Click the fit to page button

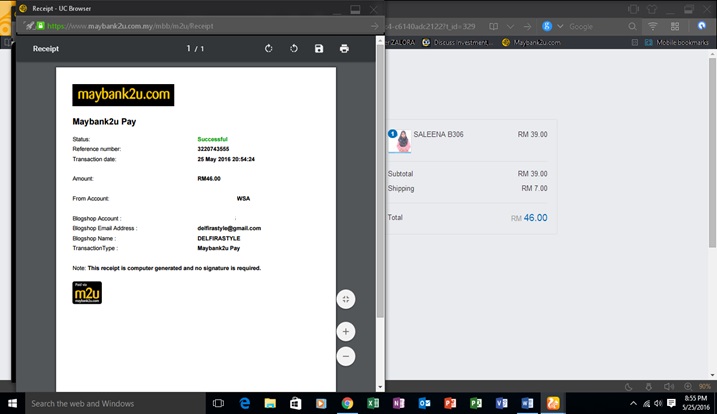[346, 299]
